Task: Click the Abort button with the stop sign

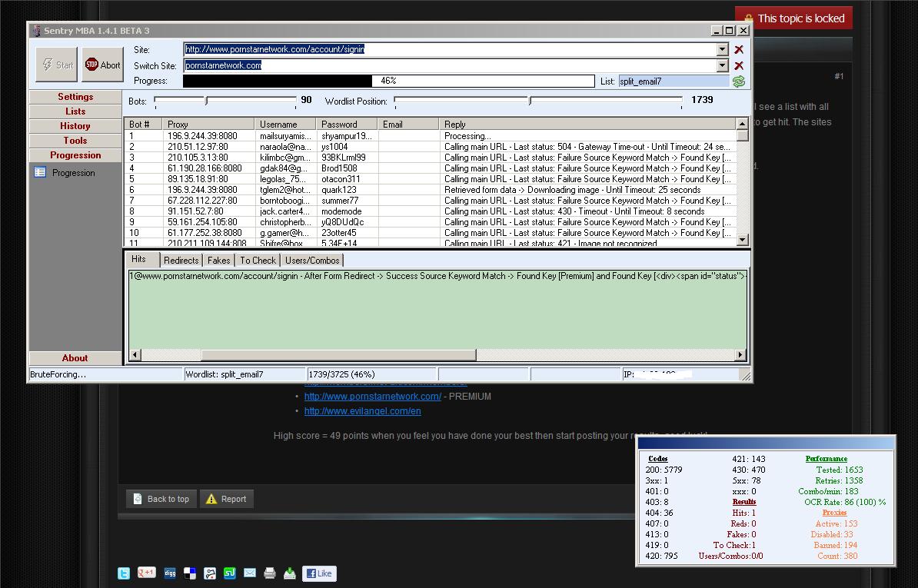Action: [102, 65]
